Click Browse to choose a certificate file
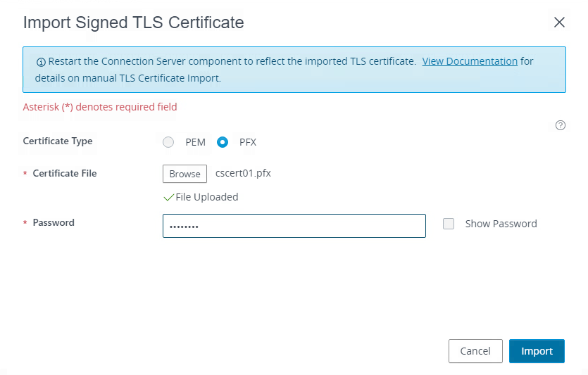 point(185,174)
